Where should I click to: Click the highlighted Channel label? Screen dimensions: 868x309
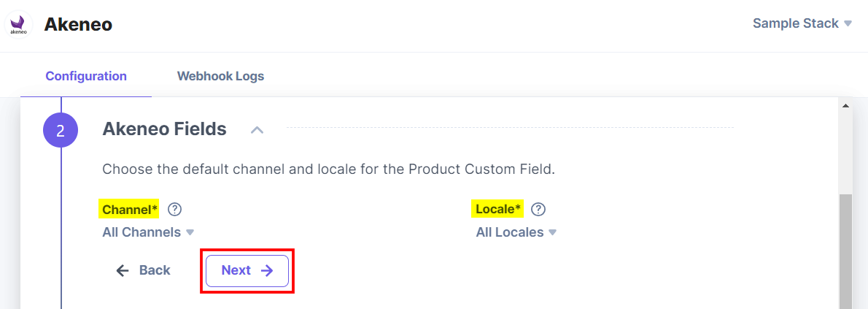click(130, 210)
